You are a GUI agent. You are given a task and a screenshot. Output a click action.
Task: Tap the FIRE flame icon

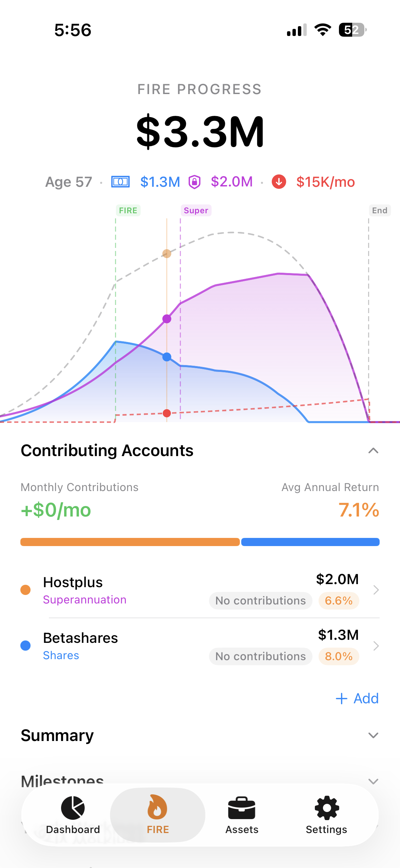(157, 808)
